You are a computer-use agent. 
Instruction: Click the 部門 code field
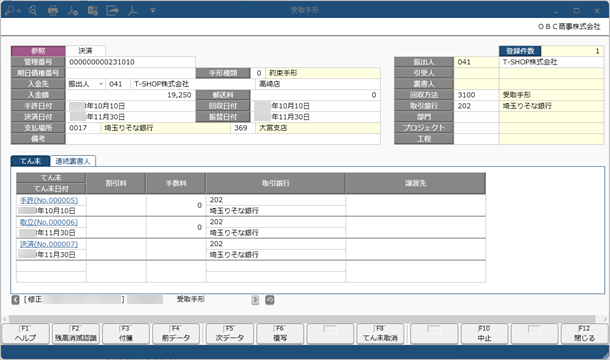click(476, 117)
